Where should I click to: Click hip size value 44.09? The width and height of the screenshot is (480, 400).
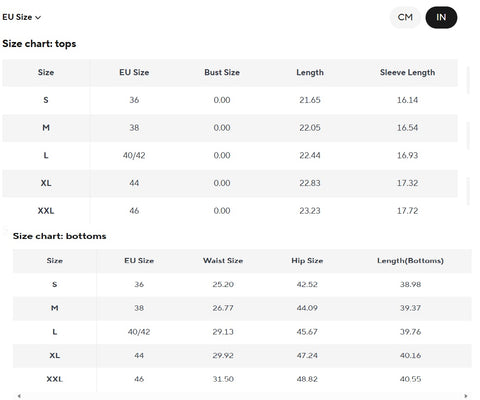click(307, 308)
